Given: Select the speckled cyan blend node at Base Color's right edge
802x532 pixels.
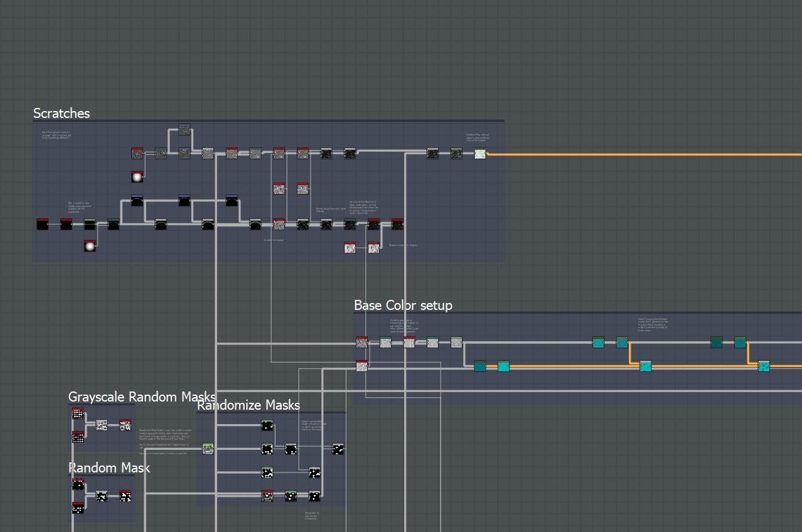Looking at the screenshot, I should pyautogui.click(x=764, y=366).
